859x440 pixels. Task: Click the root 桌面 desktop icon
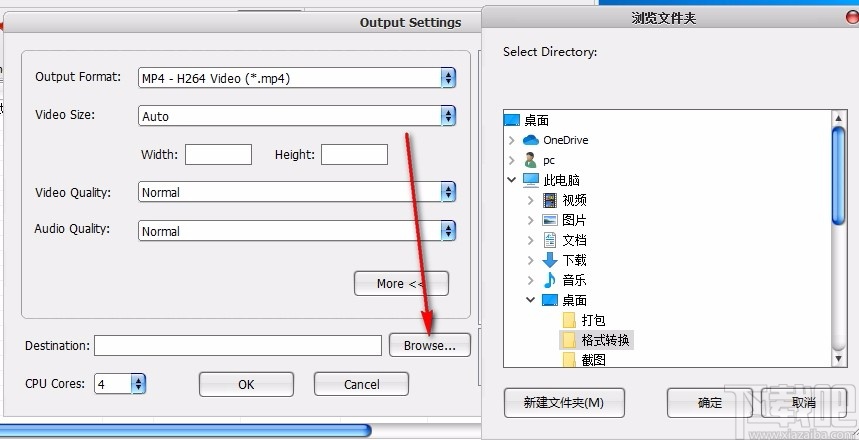[511, 120]
